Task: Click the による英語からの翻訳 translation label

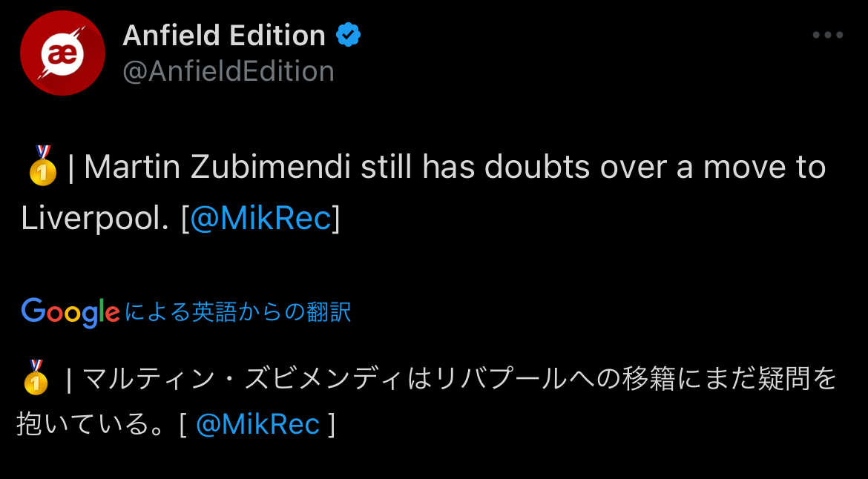Action: click(237, 312)
